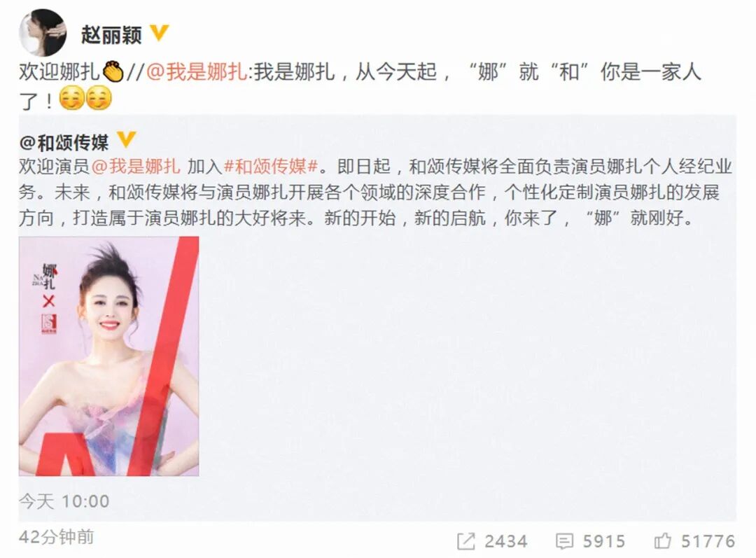Enlarge the 娜扎 poster image thumbnail
Viewport: 756px width, 558px height.
coord(109,356)
